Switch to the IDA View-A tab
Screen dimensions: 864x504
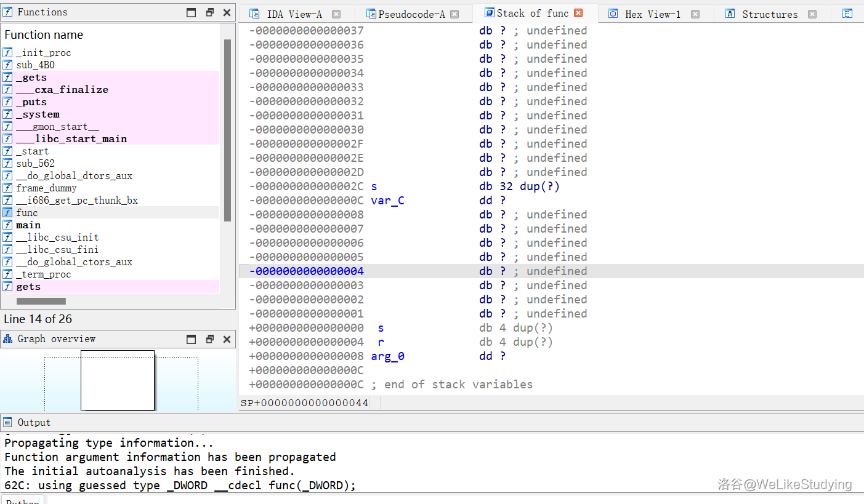pyautogui.click(x=294, y=14)
